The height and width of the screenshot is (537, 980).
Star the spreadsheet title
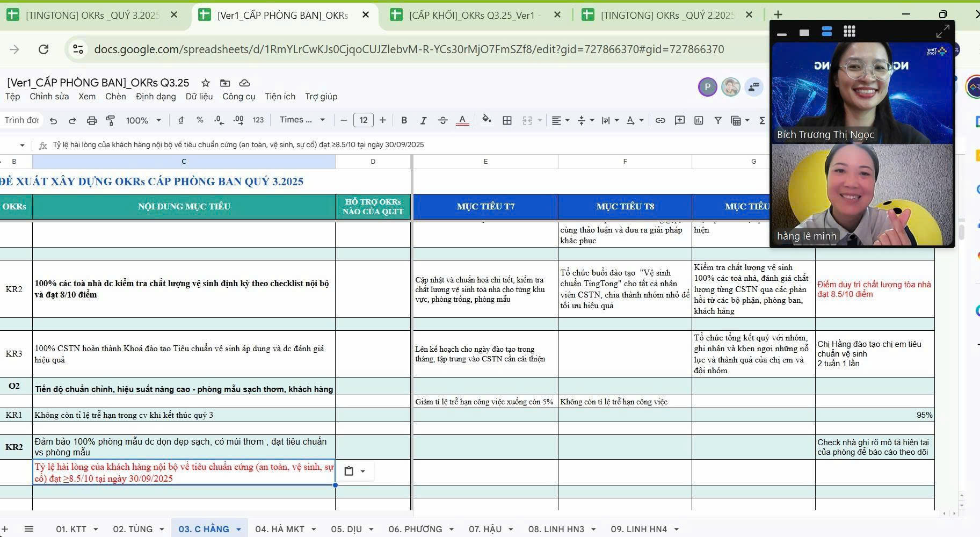(205, 83)
